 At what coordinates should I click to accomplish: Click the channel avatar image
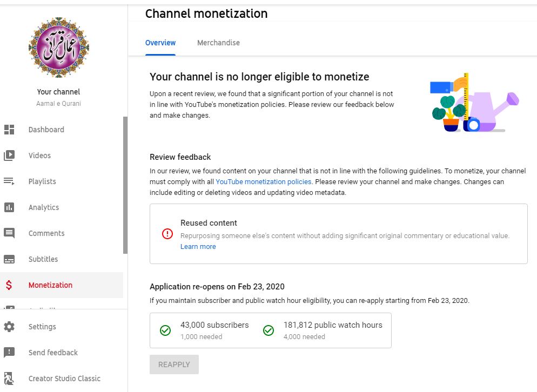click(x=59, y=48)
